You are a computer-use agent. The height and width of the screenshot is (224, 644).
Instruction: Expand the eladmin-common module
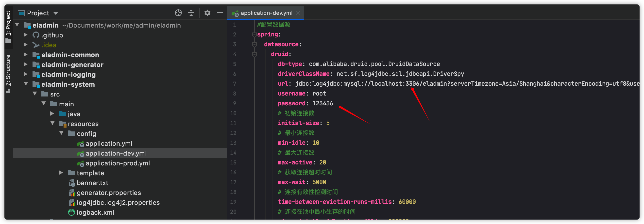[x=26, y=54]
